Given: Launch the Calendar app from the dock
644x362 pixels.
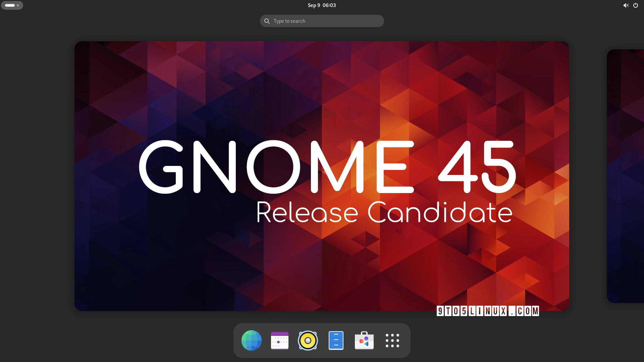Looking at the screenshot, I should click(280, 340).
